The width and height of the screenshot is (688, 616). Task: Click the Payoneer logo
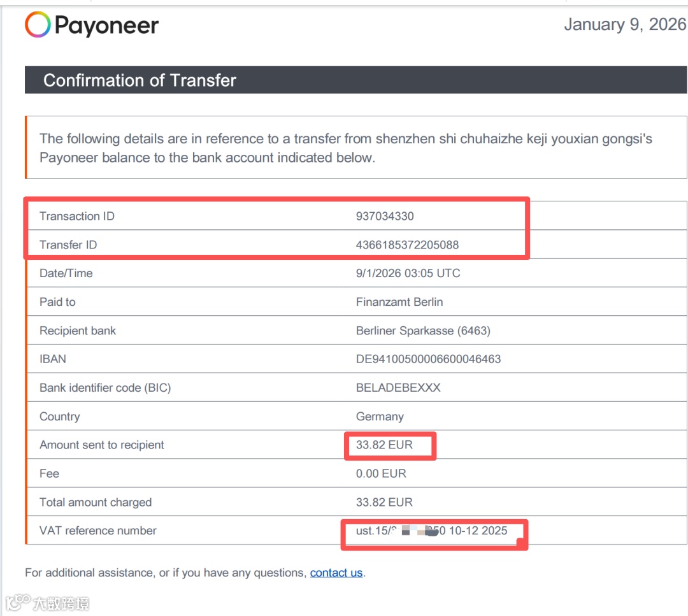[92, 25]
